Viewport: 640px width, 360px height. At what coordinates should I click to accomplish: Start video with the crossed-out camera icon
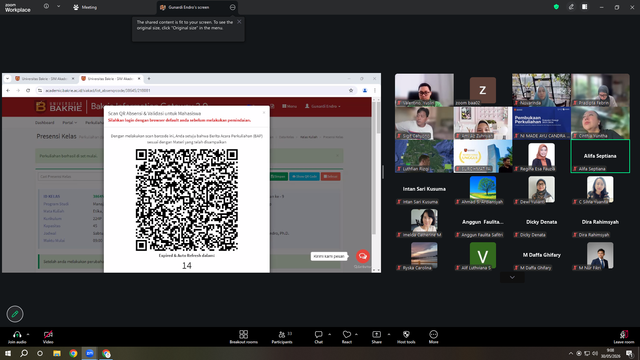point(48,334)
